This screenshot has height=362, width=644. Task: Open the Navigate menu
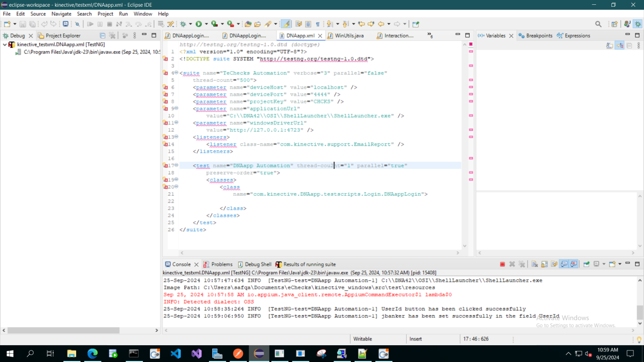pyautogui.click(x=61, y=14)
